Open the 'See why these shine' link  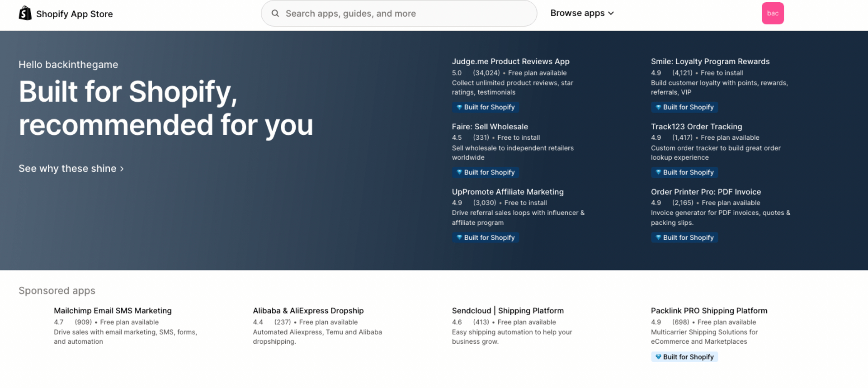tap(71, 169)
